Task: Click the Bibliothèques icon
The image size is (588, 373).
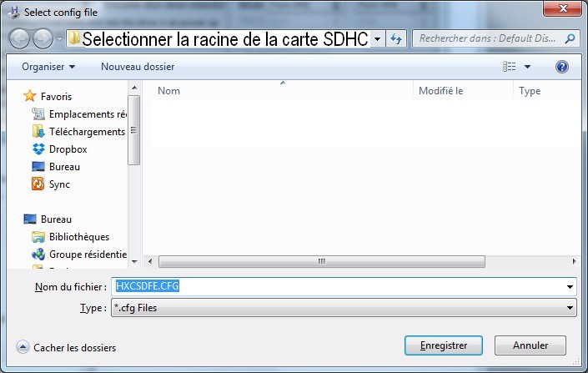Action: point(38,237)
